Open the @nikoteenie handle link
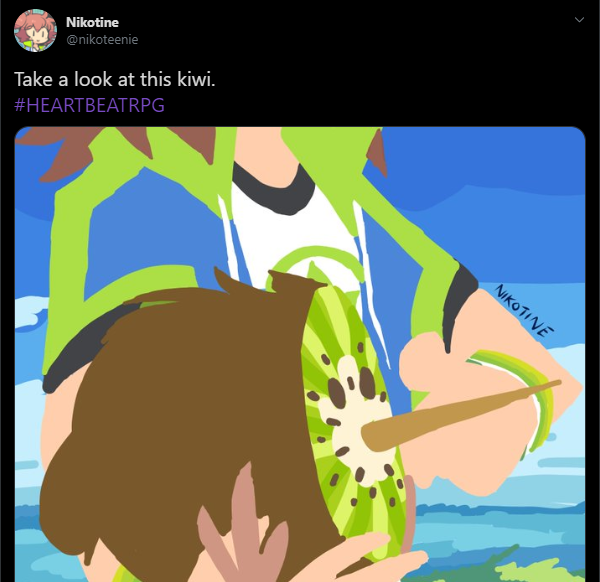The width and height of the screenshot is (600, 582). click(102, 39)
